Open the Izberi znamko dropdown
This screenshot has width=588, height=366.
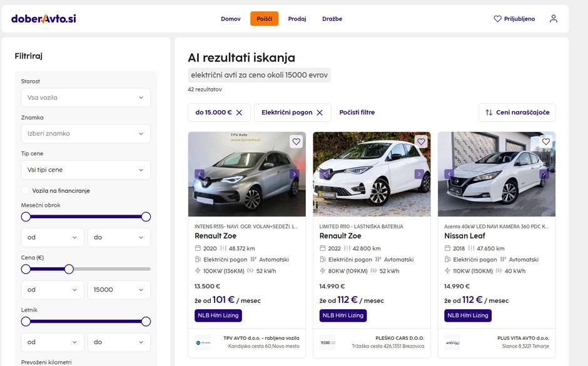(86, 133)
